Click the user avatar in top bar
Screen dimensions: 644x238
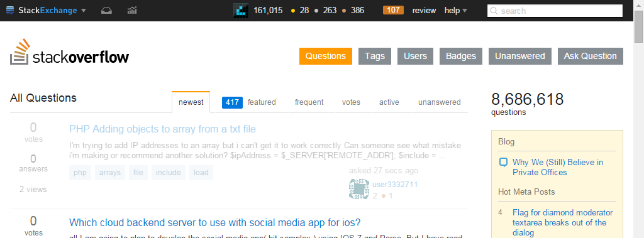(x=241, y=10)
